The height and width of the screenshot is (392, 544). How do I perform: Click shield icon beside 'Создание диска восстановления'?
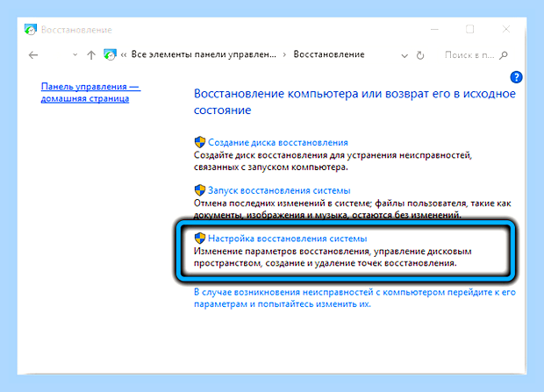pyautogui.click(x=200, y=142)
